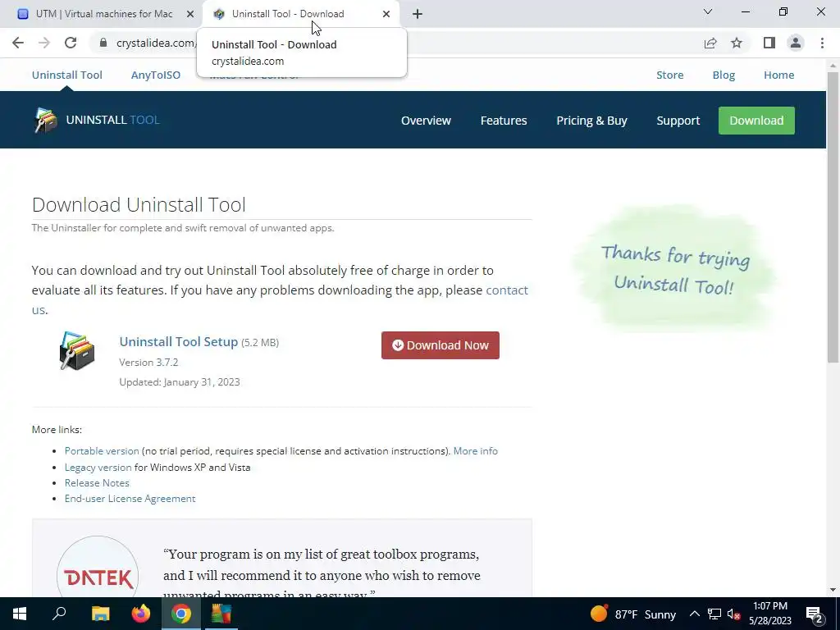840x630 pixels.
Task: Click the red Download Now button
Action: pyautogui.click(x=441, y=345)
